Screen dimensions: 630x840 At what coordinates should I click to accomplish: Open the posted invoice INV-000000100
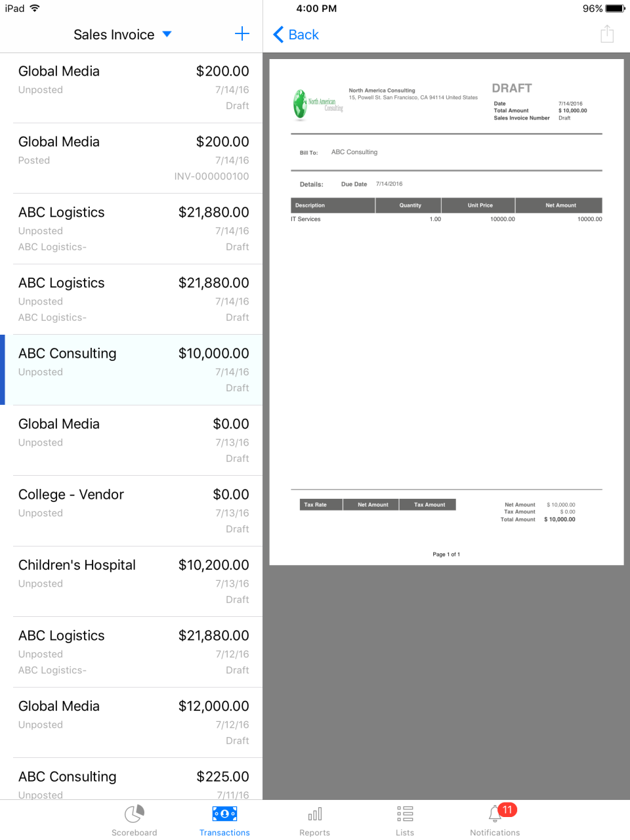point(131,158)
